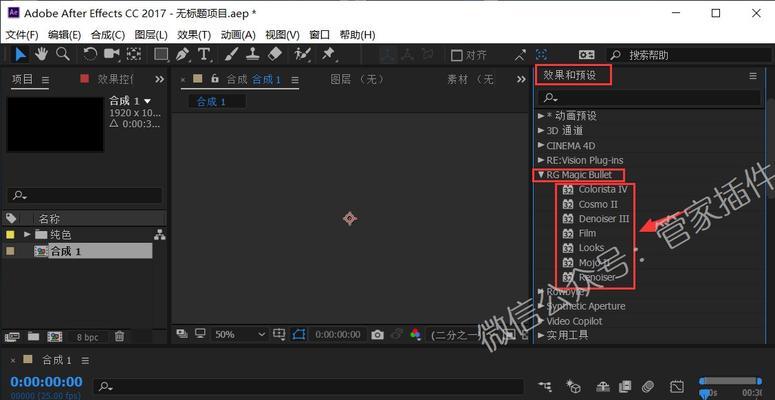Select the Eraser tool
Screen dimensions: 775x400
click(275, 54)
